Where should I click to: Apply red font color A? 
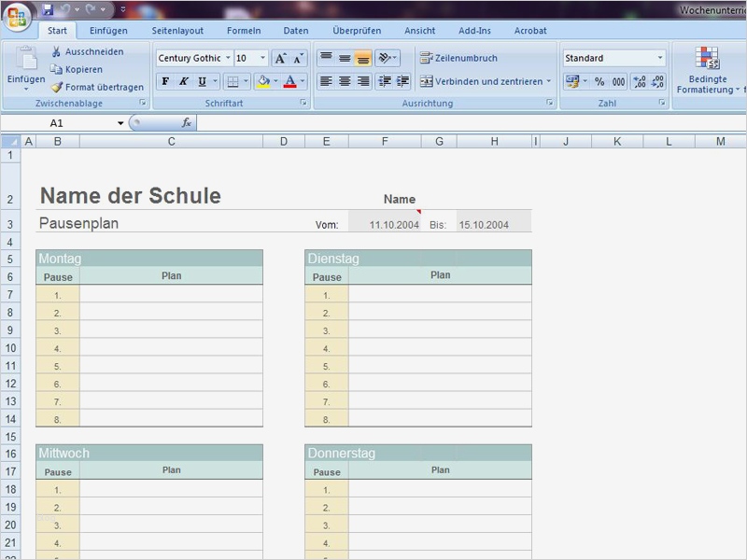(x=289, y=81)
